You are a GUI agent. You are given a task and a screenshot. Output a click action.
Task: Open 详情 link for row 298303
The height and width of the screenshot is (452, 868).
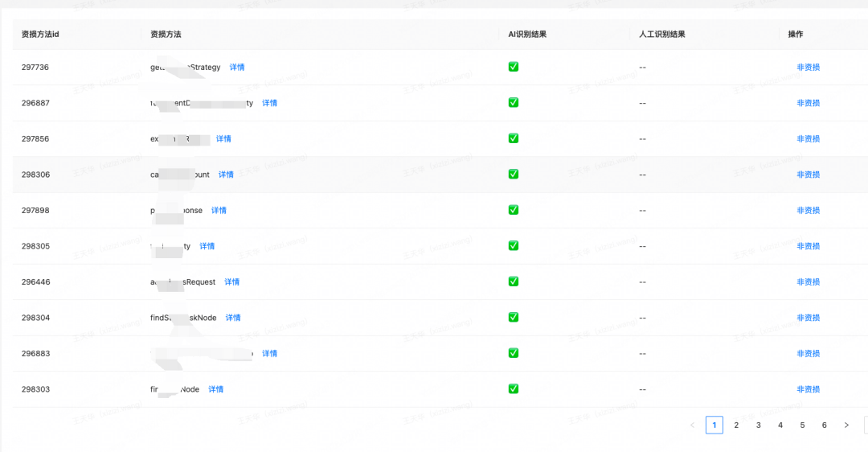(216, 389)
